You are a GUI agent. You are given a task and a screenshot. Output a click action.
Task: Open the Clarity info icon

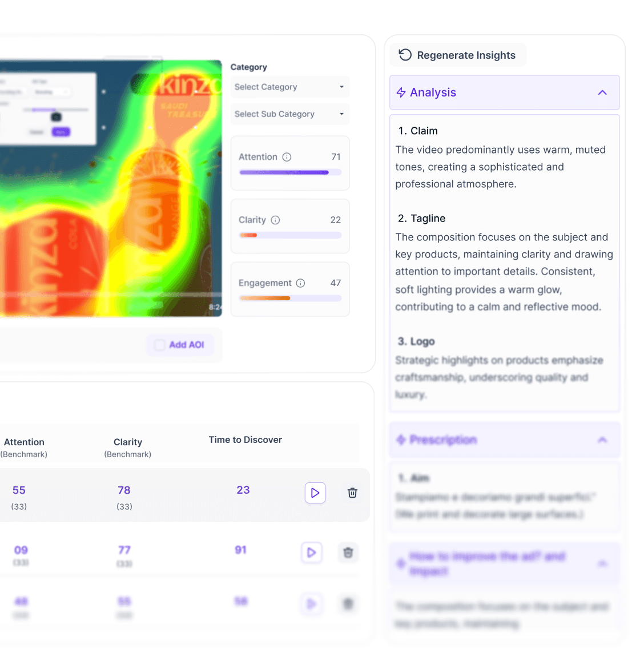tap(275, 220)
